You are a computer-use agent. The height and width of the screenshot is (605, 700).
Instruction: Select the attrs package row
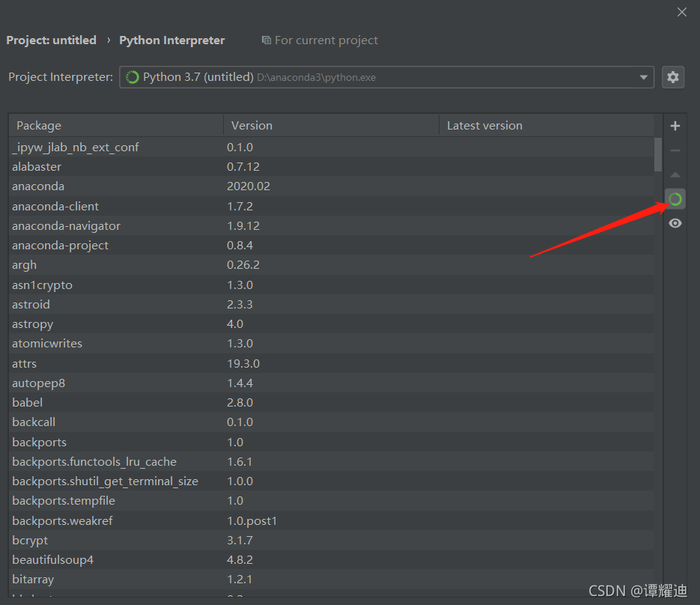pyautogui.click(x=331, y=363)
